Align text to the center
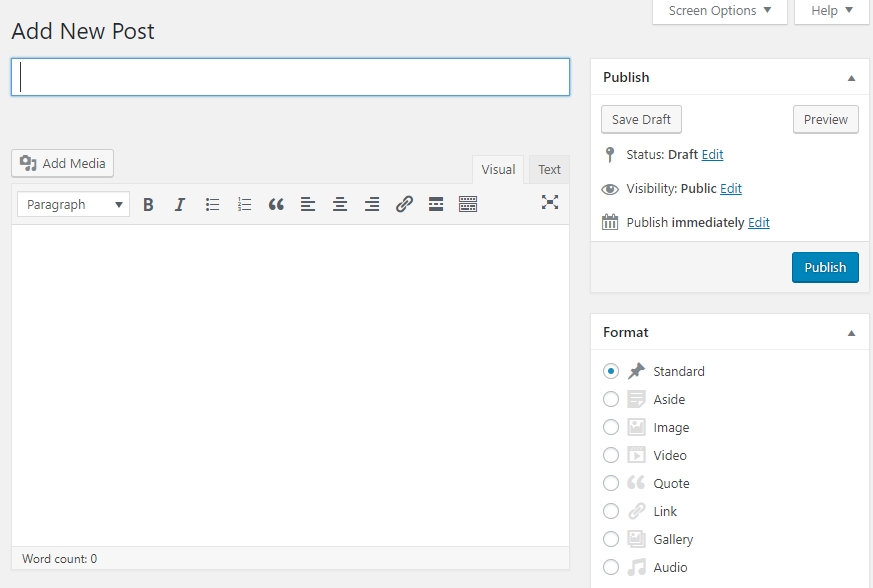The image size is (873, 588). [x=340, y=204]
